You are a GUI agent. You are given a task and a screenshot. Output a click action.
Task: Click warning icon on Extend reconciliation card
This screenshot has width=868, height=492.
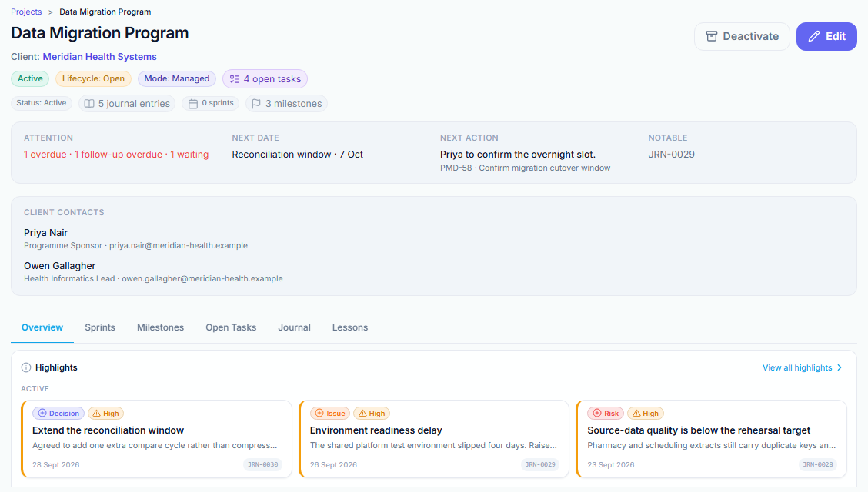point(96,414)
